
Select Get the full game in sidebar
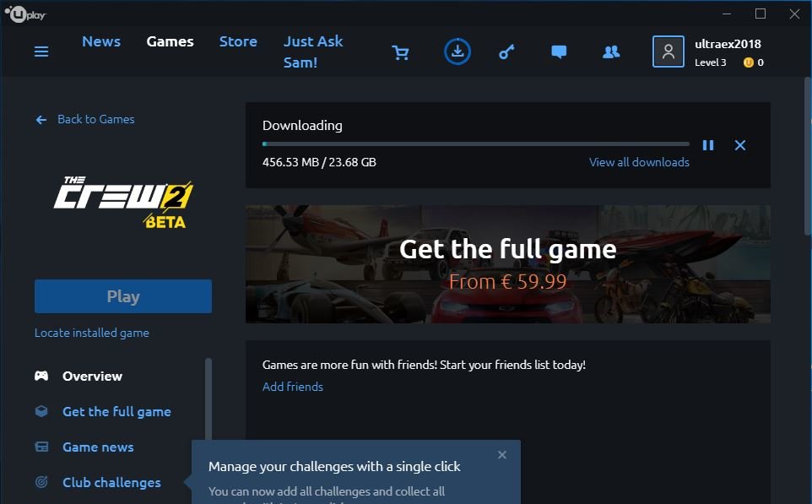(116, 412)
